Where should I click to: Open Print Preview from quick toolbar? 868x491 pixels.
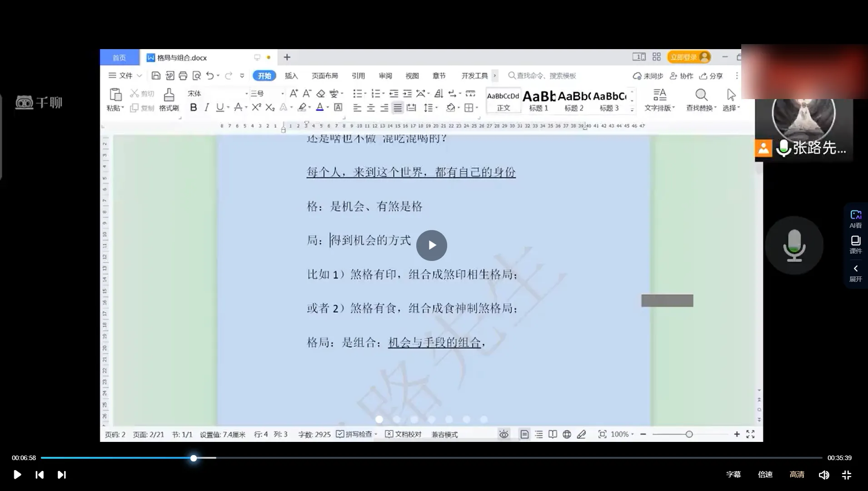196,75
